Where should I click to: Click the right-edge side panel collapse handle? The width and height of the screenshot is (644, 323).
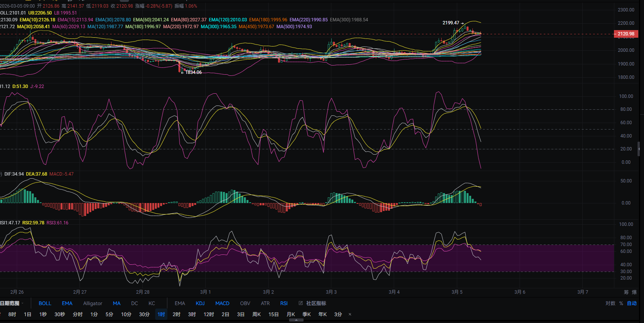tap(639, 149)
